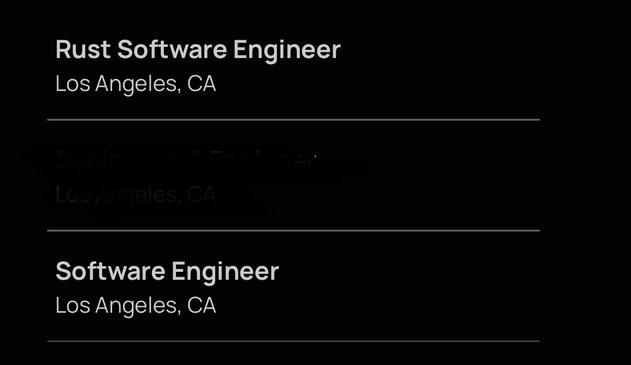Click the divider line below the last Software Engineer row

coord(293,341)
